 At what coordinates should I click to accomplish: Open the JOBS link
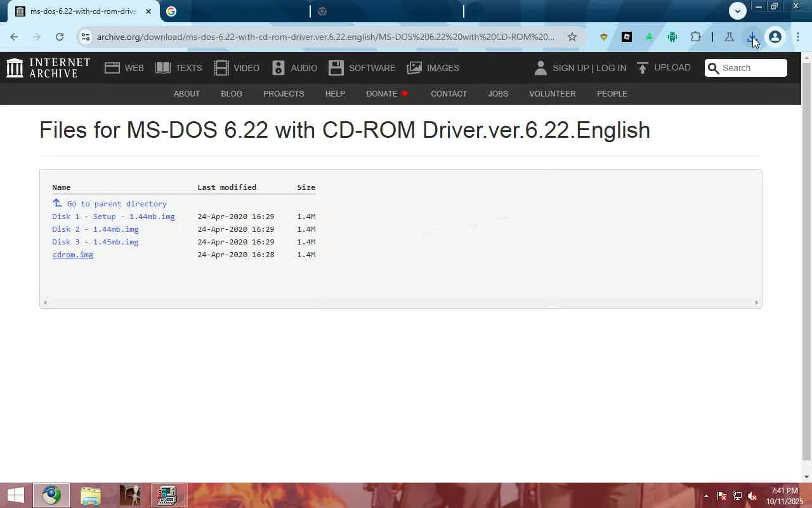click(x=498, y=93)
